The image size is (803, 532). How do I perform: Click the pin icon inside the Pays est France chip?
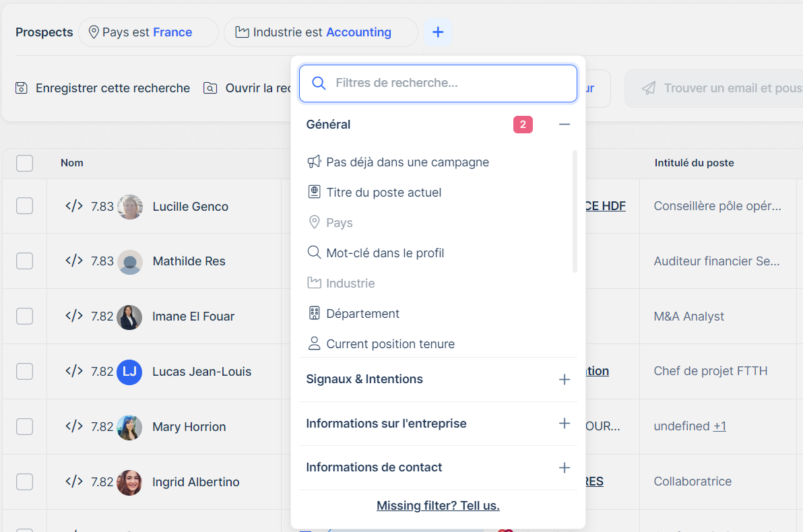tap(94, 32)
